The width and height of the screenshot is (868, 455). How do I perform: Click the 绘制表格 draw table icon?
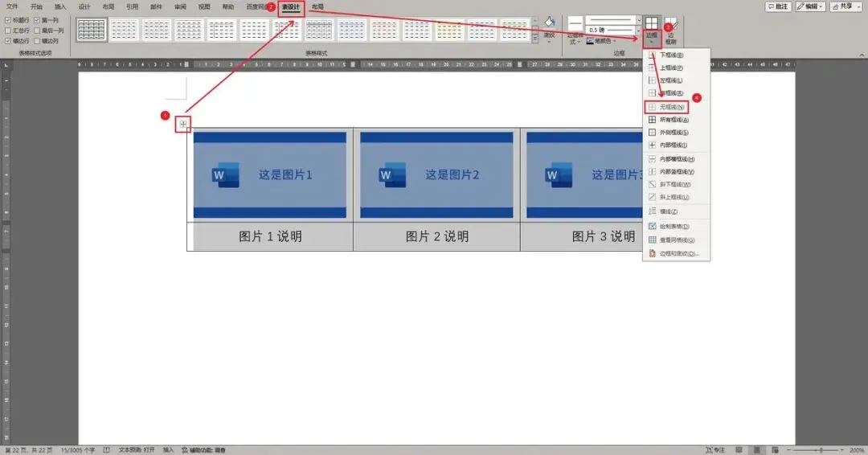coord(652,226)
